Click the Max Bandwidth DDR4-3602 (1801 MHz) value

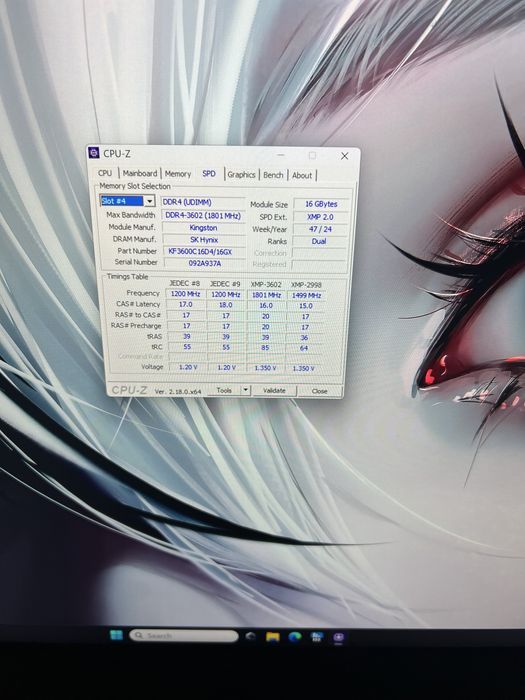tap(203, 216)
